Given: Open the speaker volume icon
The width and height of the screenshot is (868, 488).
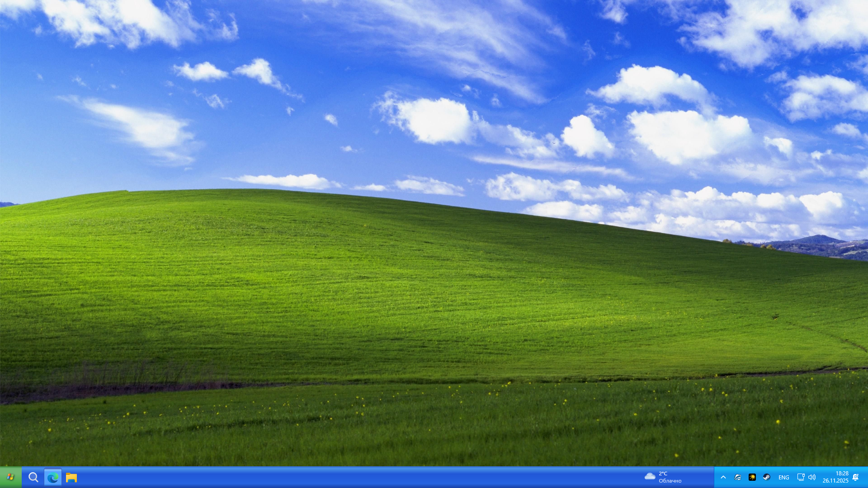Looking at the screenshot, I should pyautogui.click(x=812, y=477).
